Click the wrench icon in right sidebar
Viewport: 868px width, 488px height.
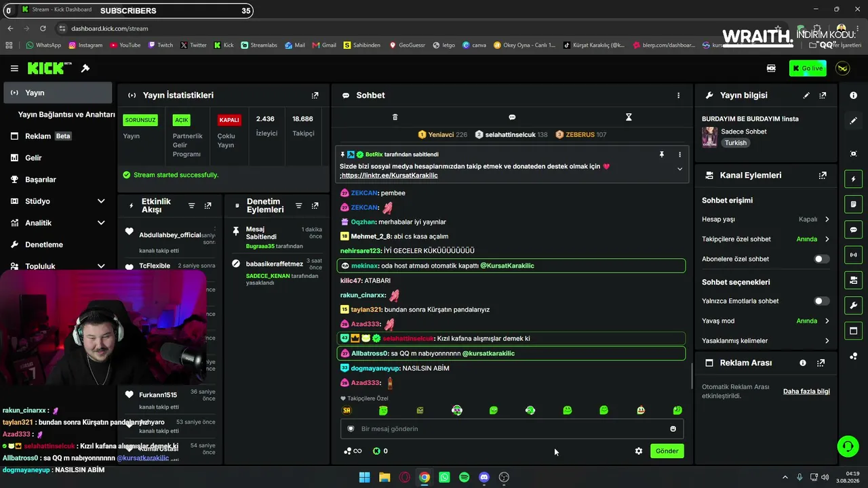point(854,306)
